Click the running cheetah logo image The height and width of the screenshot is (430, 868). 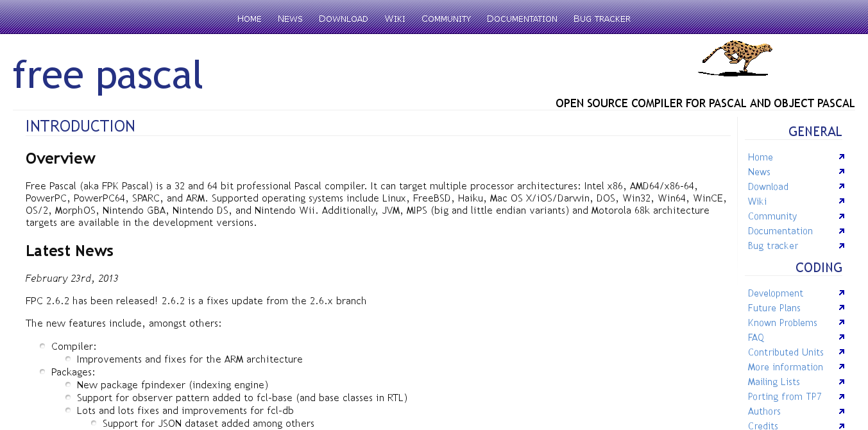coord(735,58)
